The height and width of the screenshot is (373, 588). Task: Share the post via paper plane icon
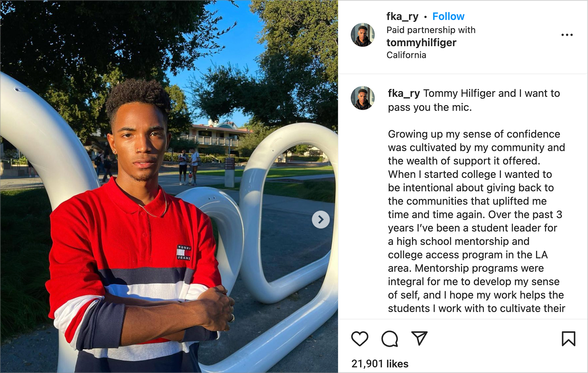(419, 338)
